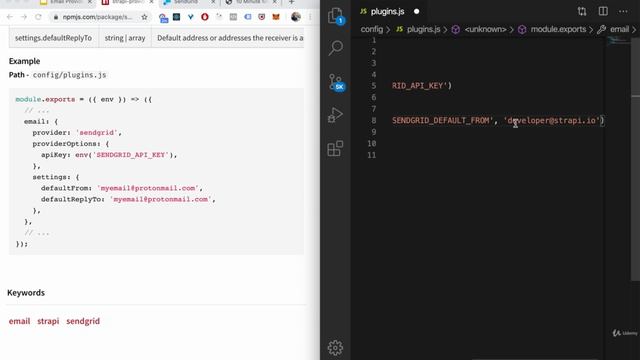Click the settings.defaultReplyTo table cell
This screenshot has width=640, height=360.
(53, 38)
